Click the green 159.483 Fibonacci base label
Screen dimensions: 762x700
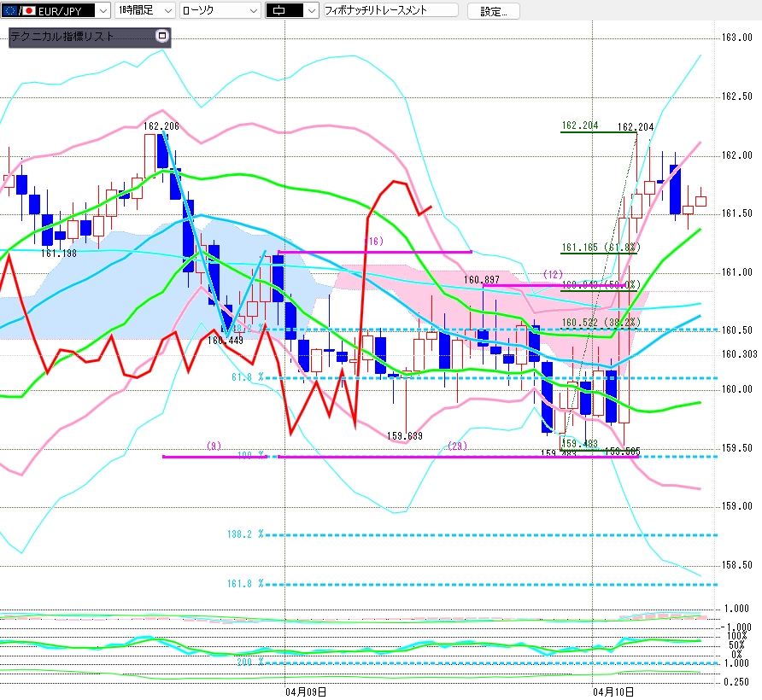click(580, 444)
